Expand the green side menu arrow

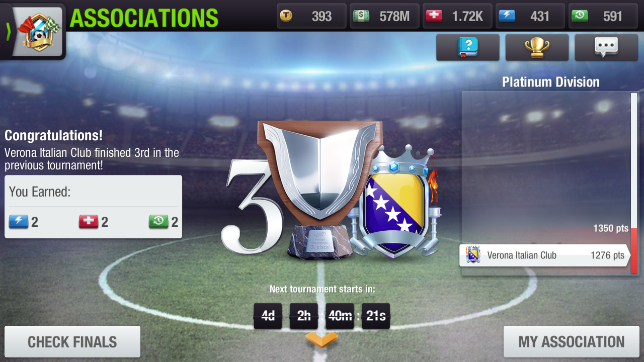[8, 31]
